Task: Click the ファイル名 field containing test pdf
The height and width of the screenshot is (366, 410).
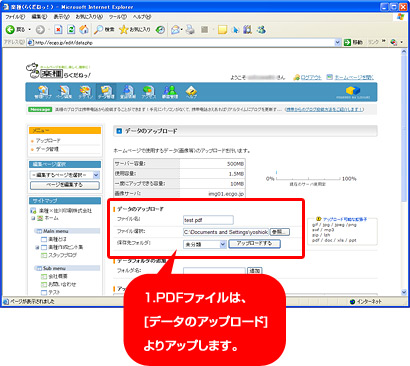Action: pos(208,220)
